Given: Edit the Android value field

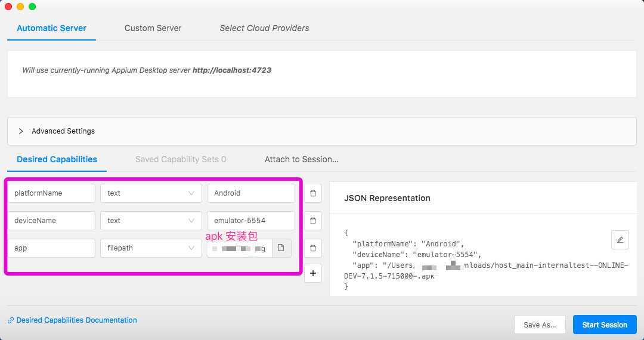Looking at the screenshot, I should coord(251,193).
